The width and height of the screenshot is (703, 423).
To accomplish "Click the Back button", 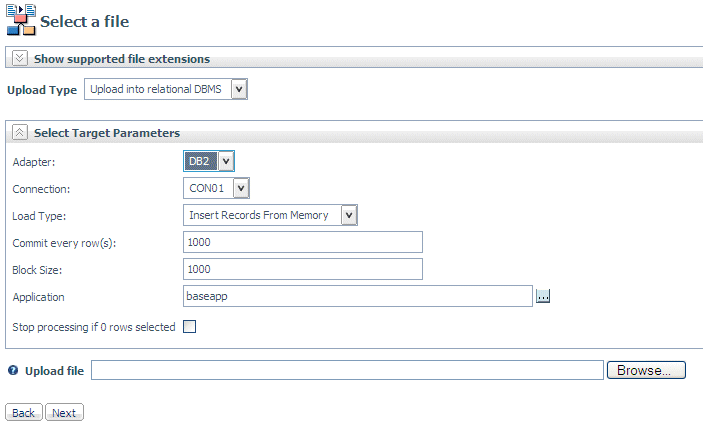I will tap(24, 412).
